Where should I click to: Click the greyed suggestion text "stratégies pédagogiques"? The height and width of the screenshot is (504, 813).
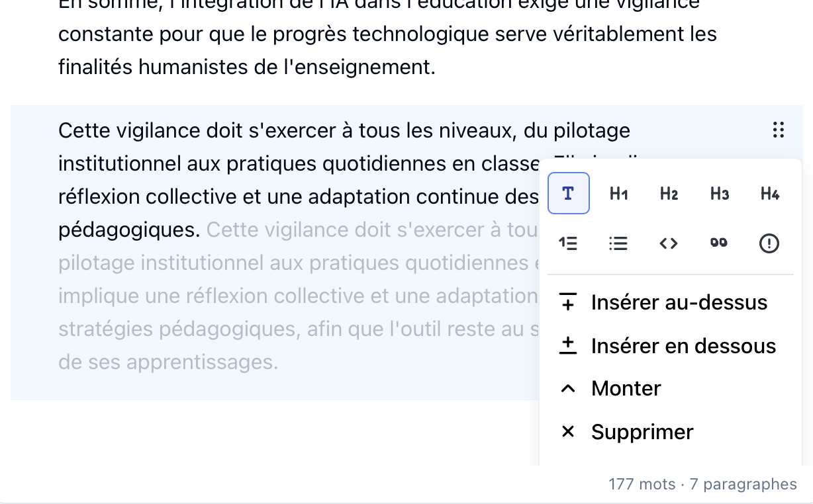tap(179, 329)
